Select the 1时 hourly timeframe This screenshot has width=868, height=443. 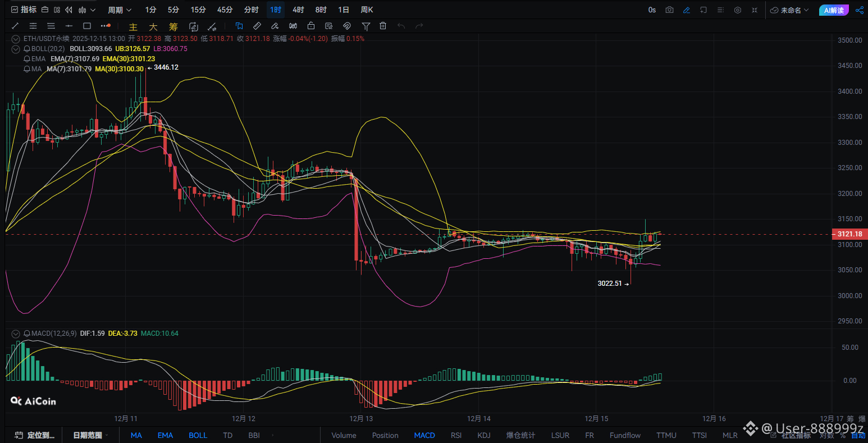point(275,10)
